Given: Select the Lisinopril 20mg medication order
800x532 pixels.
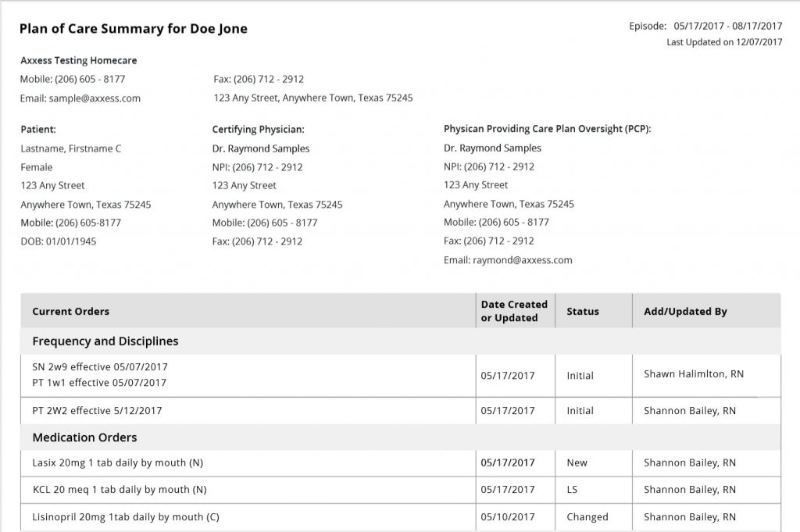Looking at the screenshot, I should click(126, 517).
